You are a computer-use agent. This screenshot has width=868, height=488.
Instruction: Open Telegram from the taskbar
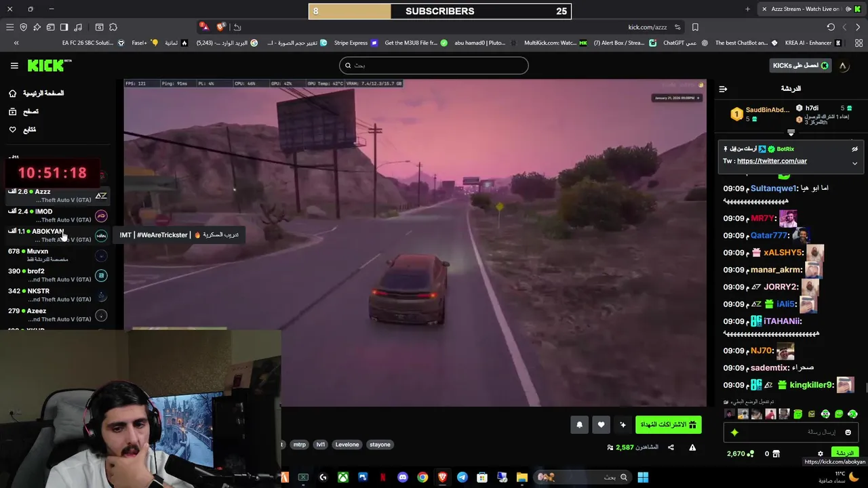click(462, 477)
